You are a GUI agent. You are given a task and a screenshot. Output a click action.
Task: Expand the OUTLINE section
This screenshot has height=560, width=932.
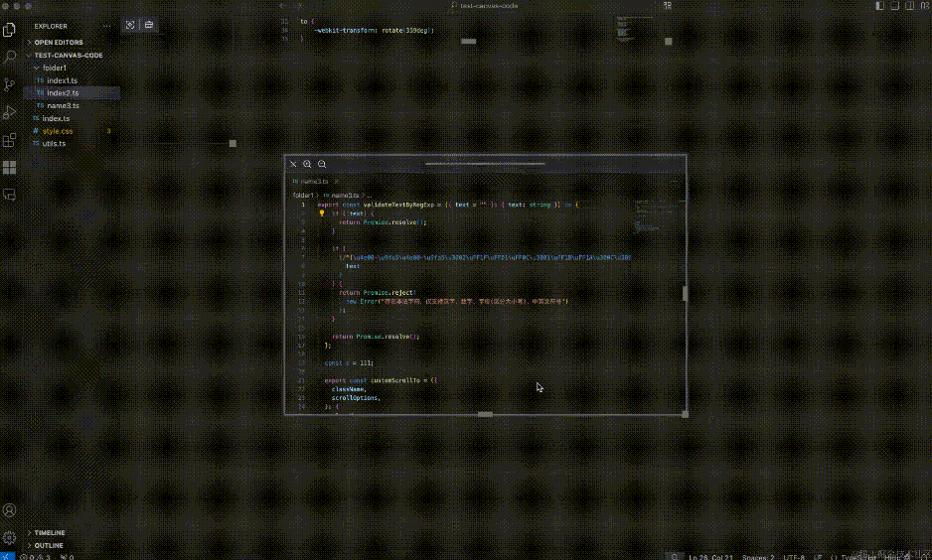(x=48, y=545)
